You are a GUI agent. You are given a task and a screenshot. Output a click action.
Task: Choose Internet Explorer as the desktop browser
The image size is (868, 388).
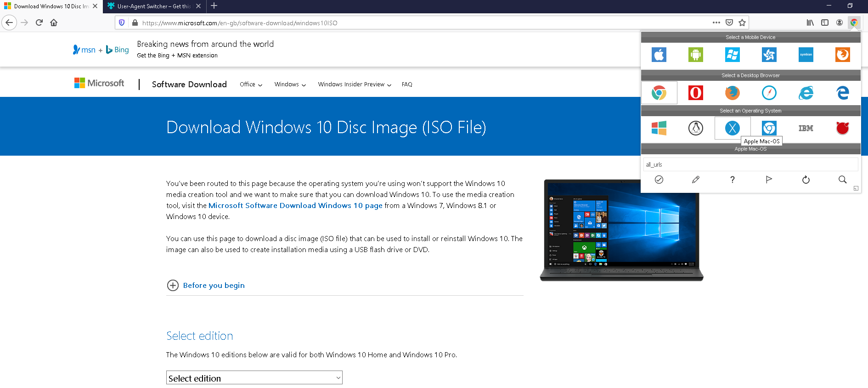[x=806, y=93]
